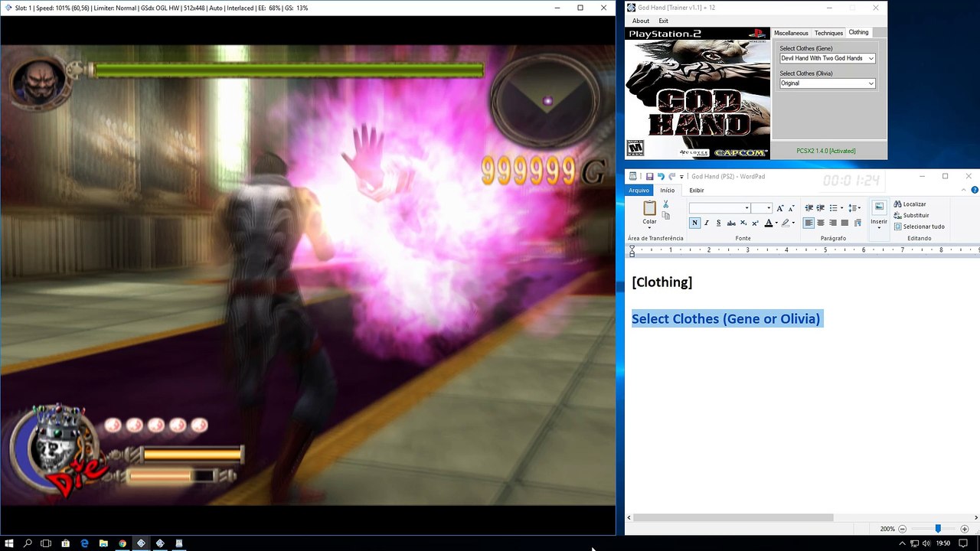980x551 pixels.
Task: Open the Select Clothes (Olivia) dropdown
Action: point(827,83)
